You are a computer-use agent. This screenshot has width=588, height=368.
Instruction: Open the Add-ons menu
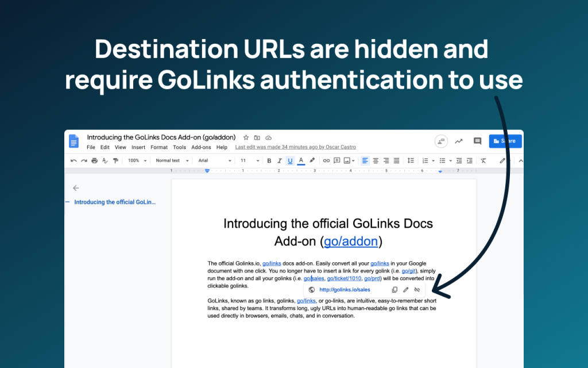(x=201, y=147)
